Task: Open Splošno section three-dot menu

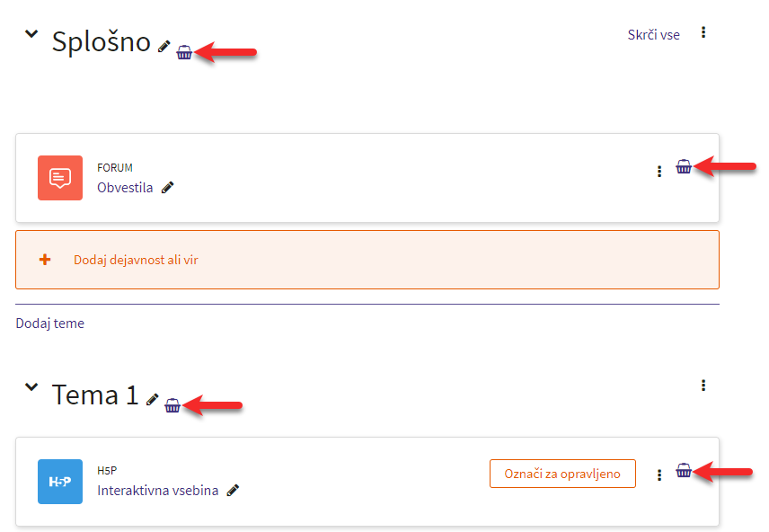Action: 703,32
